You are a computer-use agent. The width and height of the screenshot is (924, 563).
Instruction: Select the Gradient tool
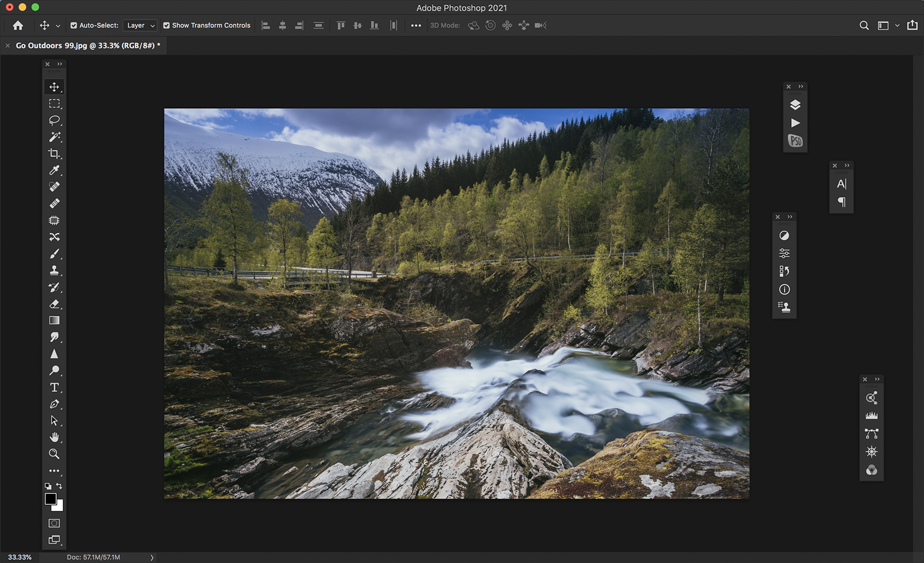point(54,320)
